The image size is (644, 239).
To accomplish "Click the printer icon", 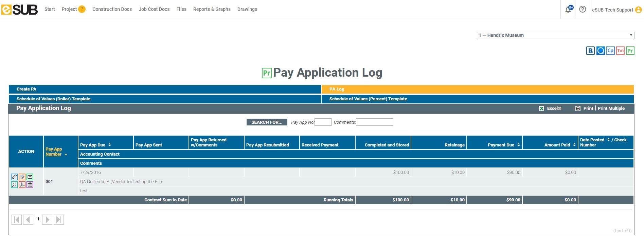I will pos(578,108).
